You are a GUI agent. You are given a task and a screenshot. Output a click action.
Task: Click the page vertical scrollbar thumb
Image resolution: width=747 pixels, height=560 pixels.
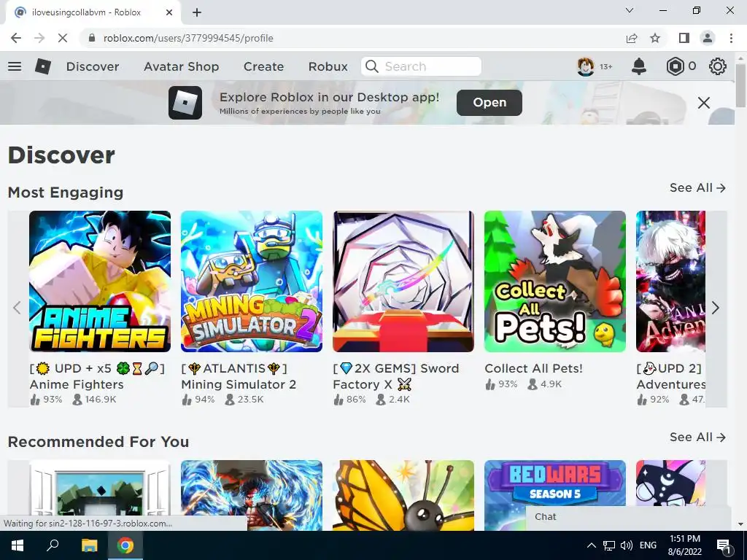[740, 86]
